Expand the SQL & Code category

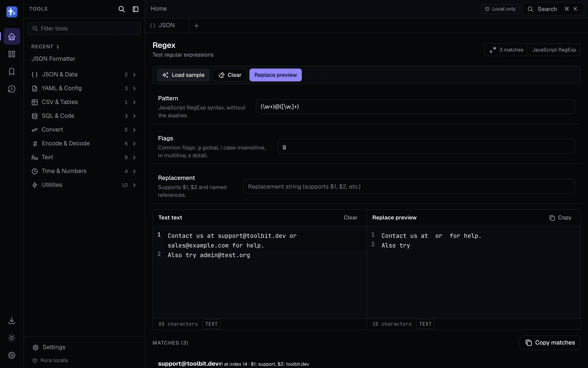point(84,116)
